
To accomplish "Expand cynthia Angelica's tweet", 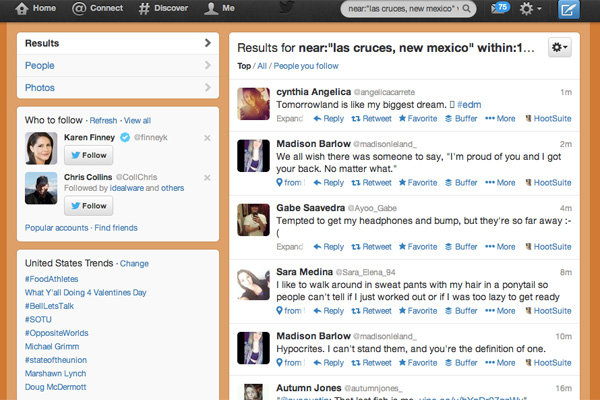I will [x=290, y=119].
